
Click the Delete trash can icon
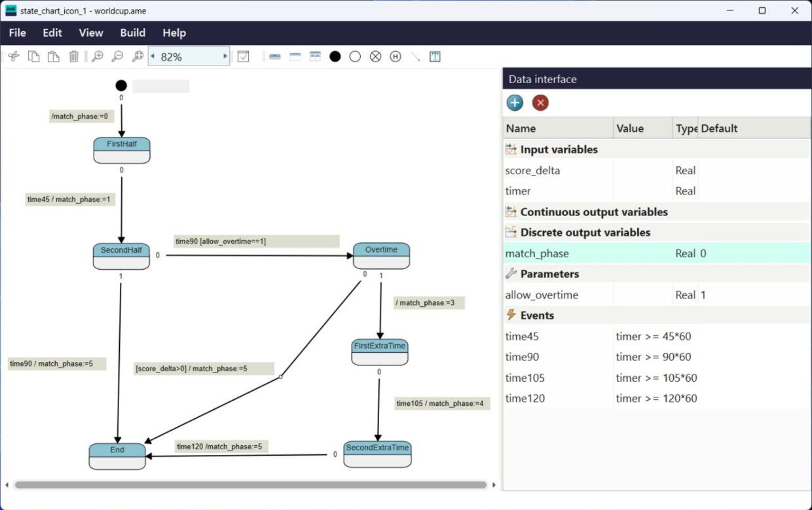[x=73, y=57]
